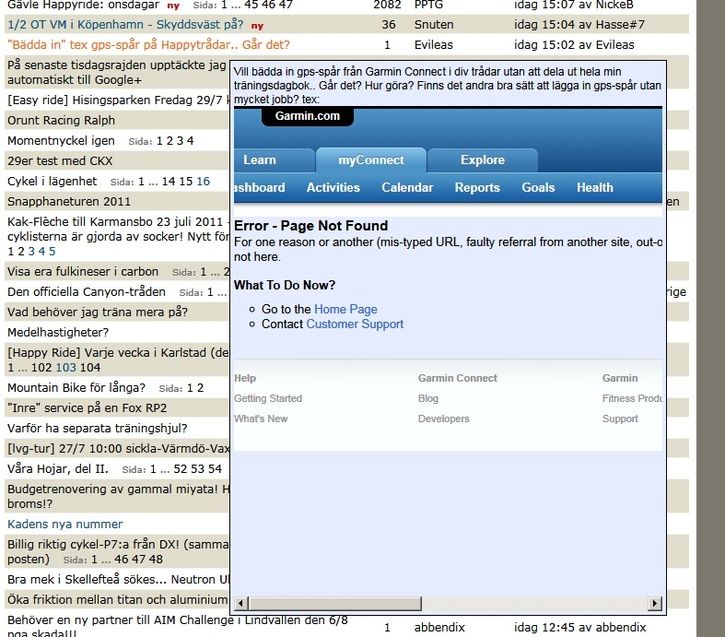Open the Calendar section
725x637 pixels.
407,187
